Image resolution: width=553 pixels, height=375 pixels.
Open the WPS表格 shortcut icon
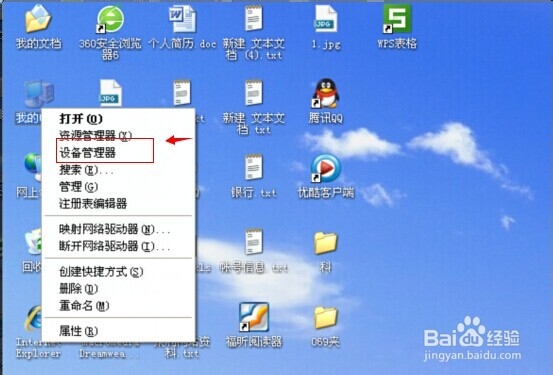click(397, 19)
